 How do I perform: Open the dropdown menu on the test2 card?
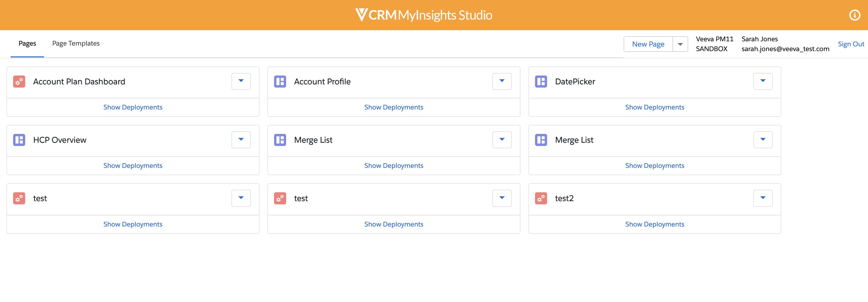coord(763,198)
